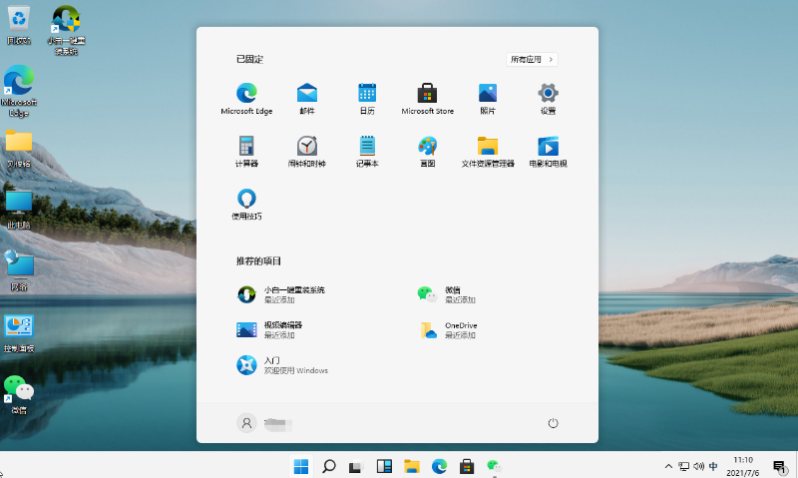
Task: Click the 推荐的项目 (Recommended) heading text
Action: click(x=259, y=261)
